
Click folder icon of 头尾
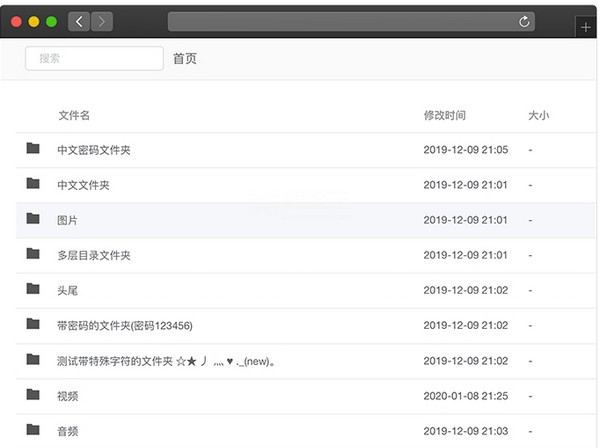[x=33, y=289]
